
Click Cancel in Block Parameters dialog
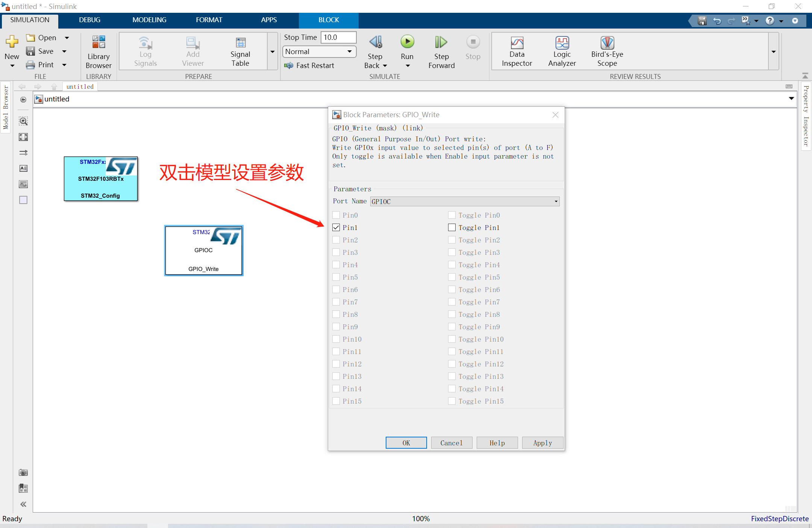[x=451, y=443]
